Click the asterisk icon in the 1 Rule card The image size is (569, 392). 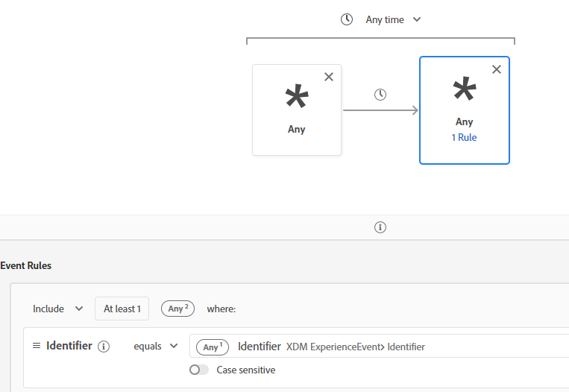(465, 91)
